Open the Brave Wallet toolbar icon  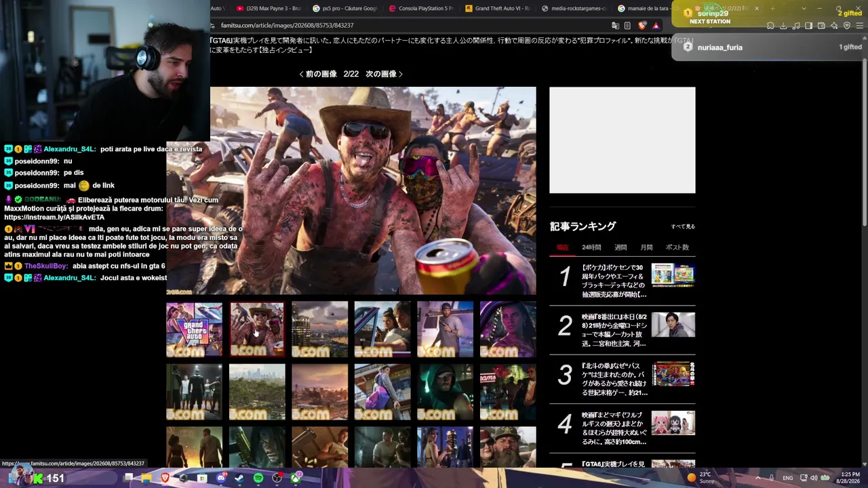821,26
